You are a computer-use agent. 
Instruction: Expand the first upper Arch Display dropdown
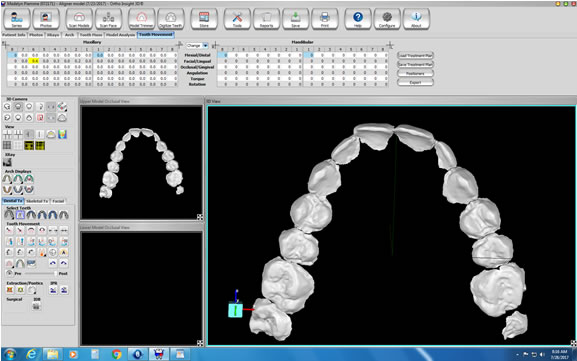pos(7,179)
